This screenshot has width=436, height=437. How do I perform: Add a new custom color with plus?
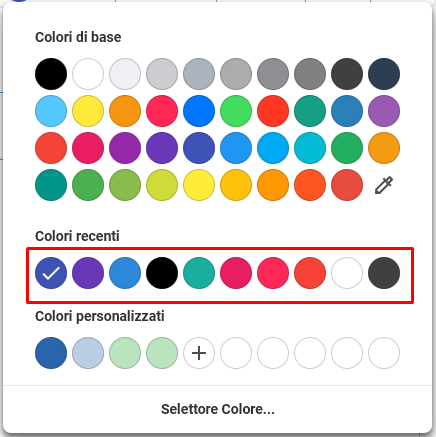(199, 353)
